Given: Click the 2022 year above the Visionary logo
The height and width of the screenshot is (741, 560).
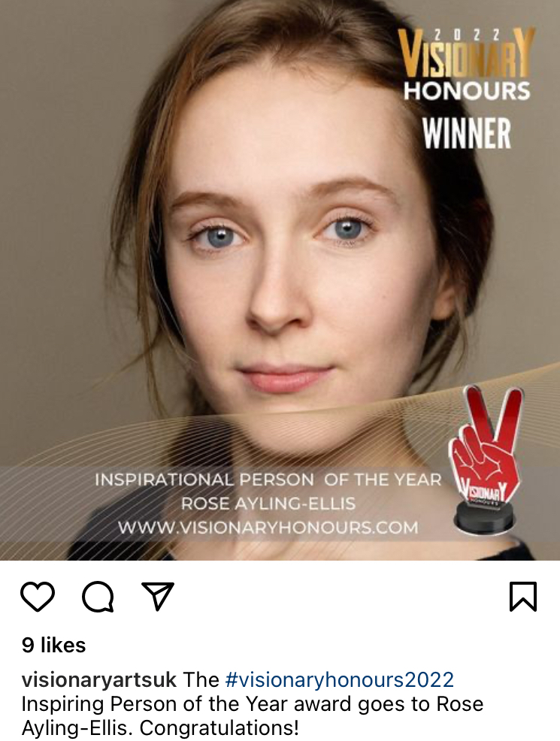Looking at the screenshot, I should pyautogui.click(x=467, y=35).
